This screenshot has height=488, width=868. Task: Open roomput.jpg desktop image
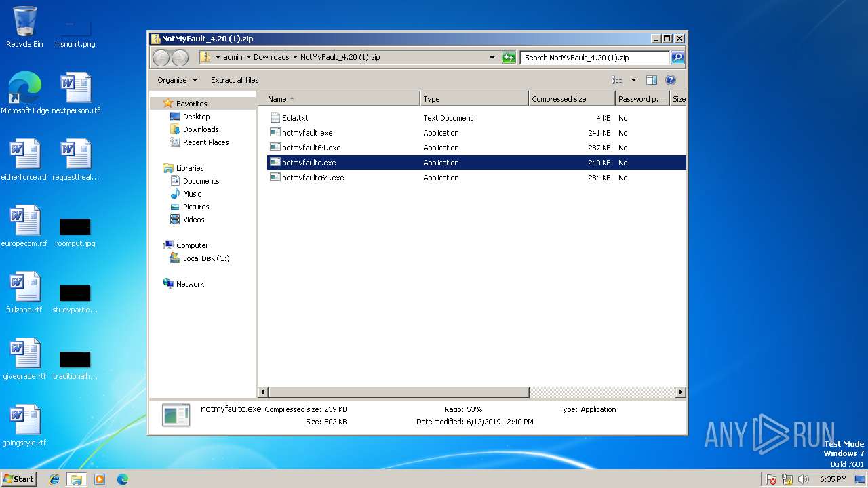[75, 232]
